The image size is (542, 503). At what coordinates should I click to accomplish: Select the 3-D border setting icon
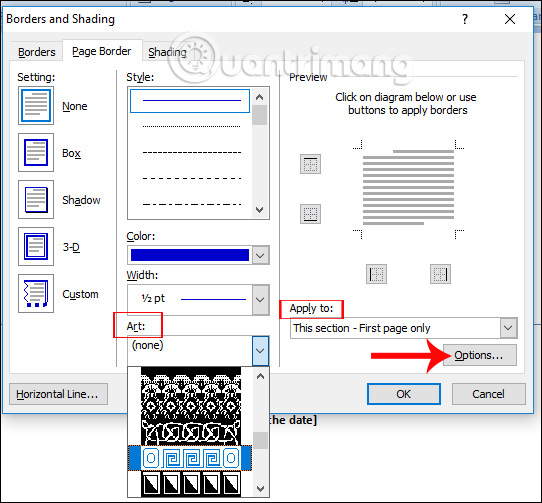point(36,246)
